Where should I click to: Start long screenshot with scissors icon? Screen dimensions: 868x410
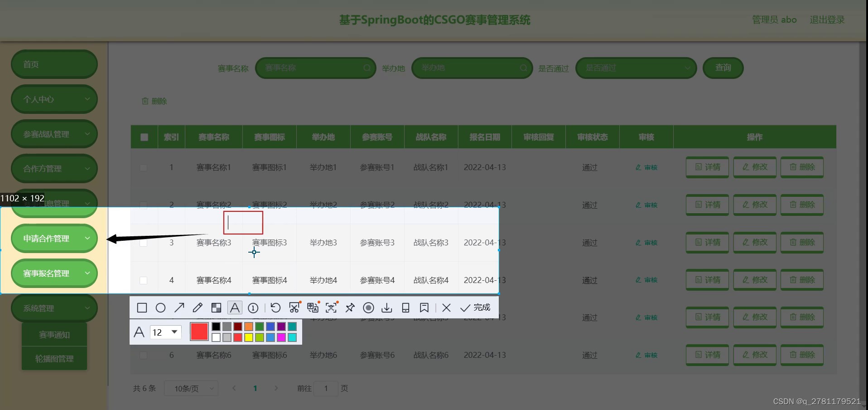pos(294,308)
